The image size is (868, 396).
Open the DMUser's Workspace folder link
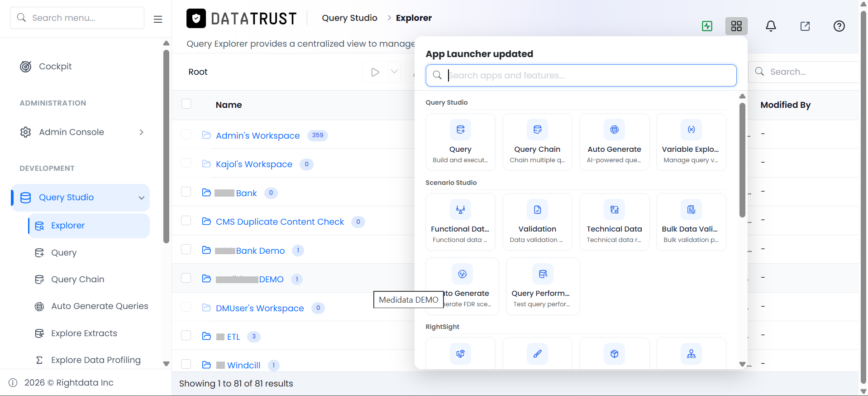point(260,308)
